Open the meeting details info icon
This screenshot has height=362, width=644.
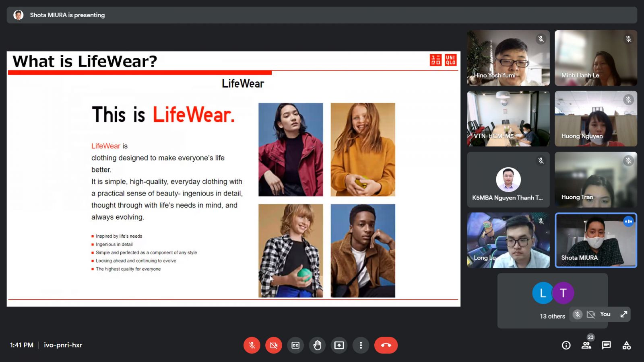coord(566,345)
